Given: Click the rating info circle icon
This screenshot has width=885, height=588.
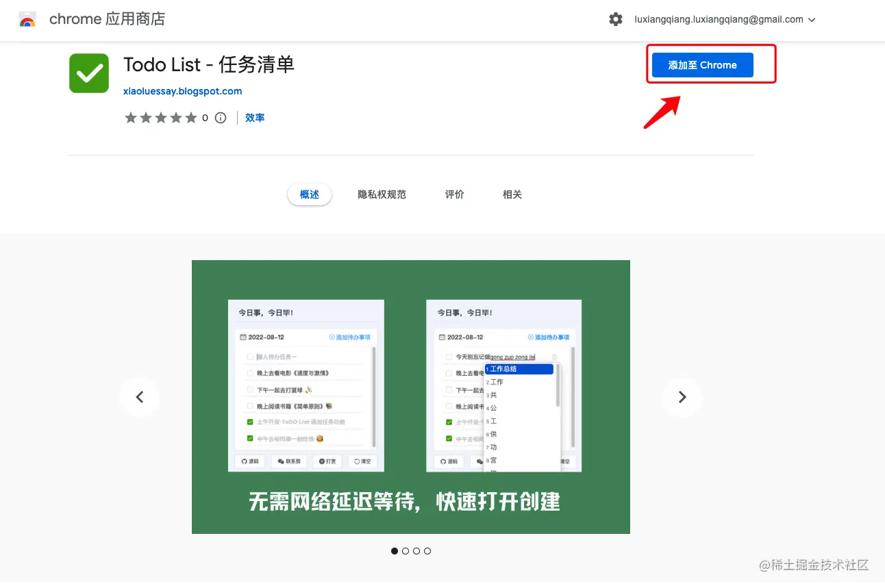Looking at the screenshot, I should (221, 118).
